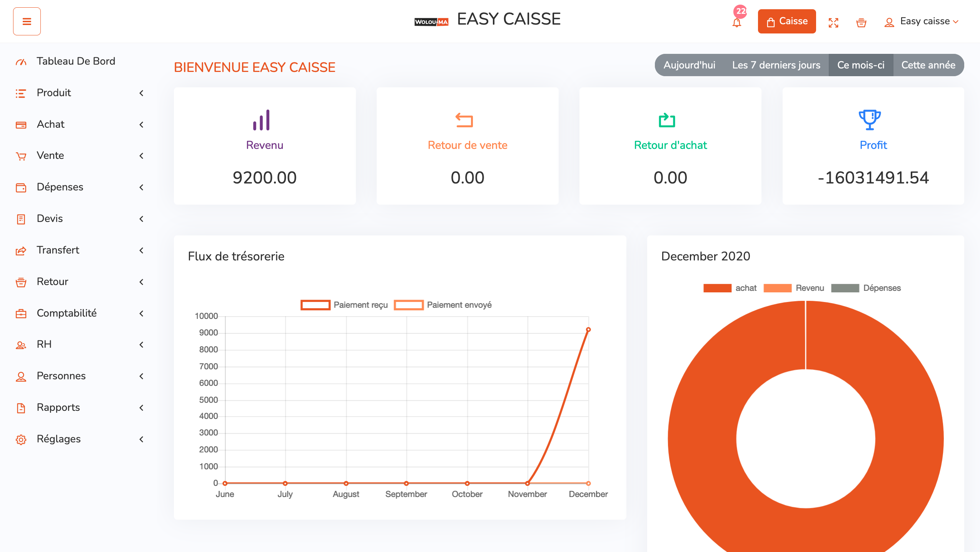980x552 pixels.
Task: Expand the Réglages submenu chevron
Action: [142, 439]
